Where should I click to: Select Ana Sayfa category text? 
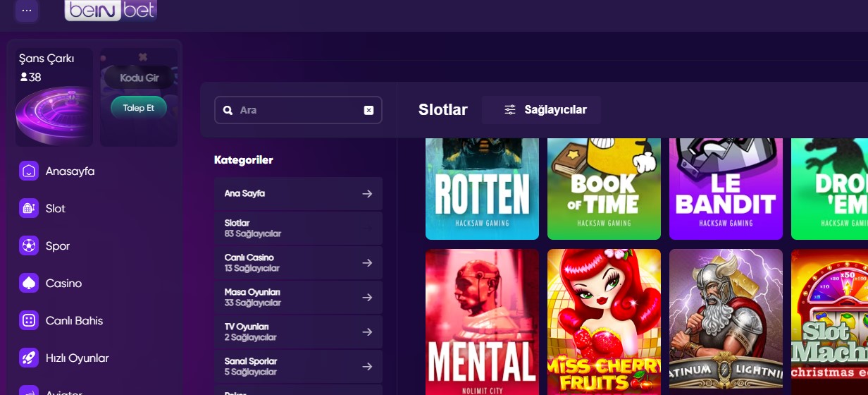[x=244, y=193]
